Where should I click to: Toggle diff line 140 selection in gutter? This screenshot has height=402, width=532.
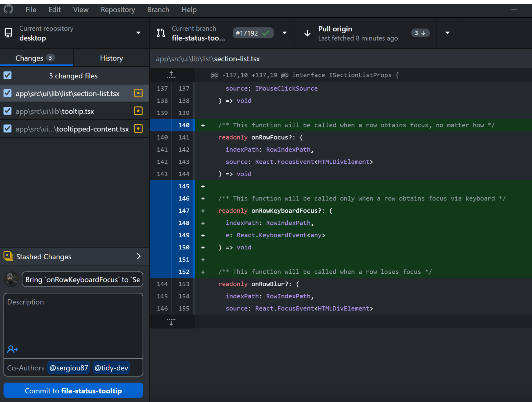(172, 125)
